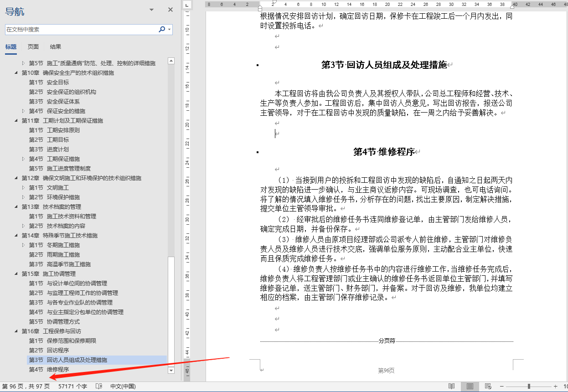This screenshot has height=392, width=568.
Task: Open the search options dropdown beside the magnifier
Action: [x=169, y=29]
